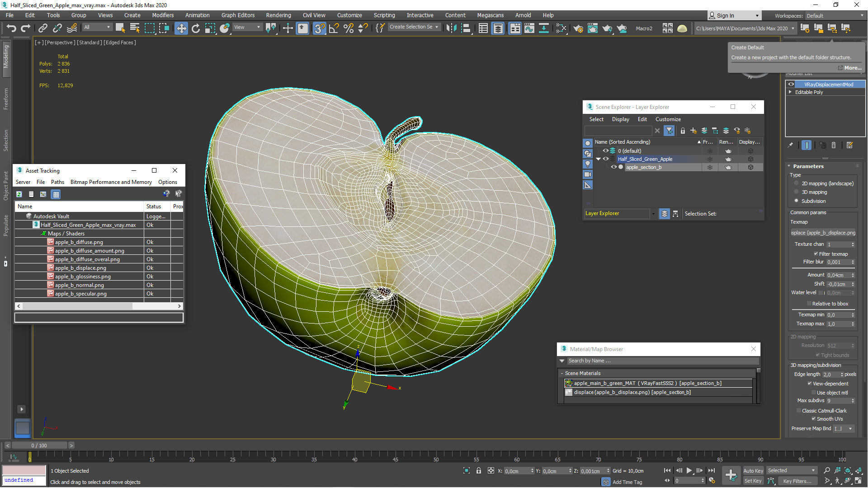The image size is (868, 488).
Task: Select the Subdivision radio button
Action: click(x=797, y=201)
